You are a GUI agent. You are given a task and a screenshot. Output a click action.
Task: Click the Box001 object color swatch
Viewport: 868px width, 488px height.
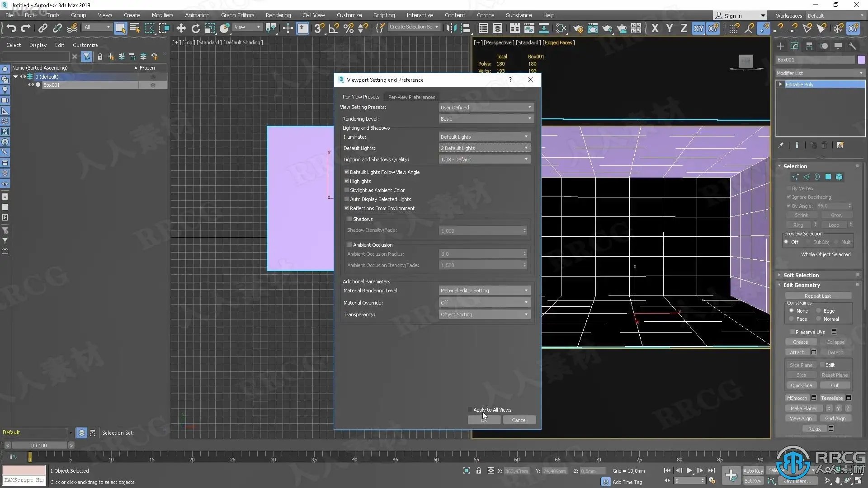(x=861, y=60)
